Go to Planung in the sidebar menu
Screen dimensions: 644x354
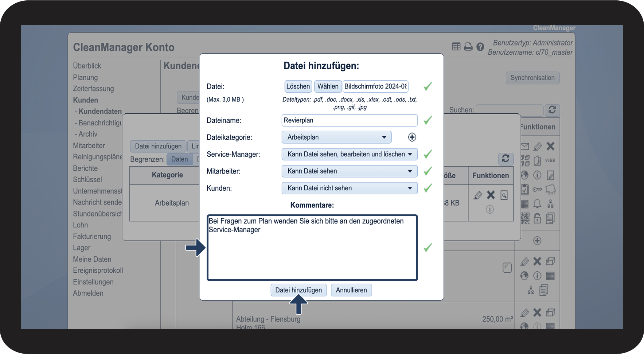85,77
